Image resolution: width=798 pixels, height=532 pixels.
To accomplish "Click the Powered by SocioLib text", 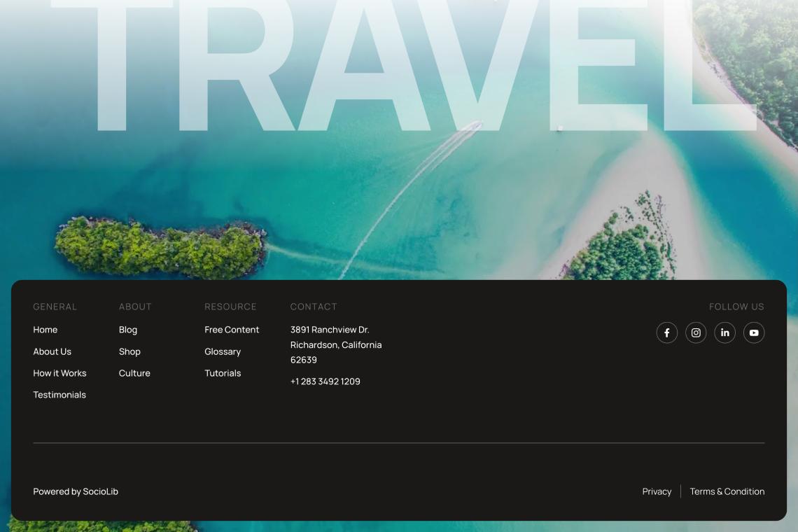I will 76,492.
